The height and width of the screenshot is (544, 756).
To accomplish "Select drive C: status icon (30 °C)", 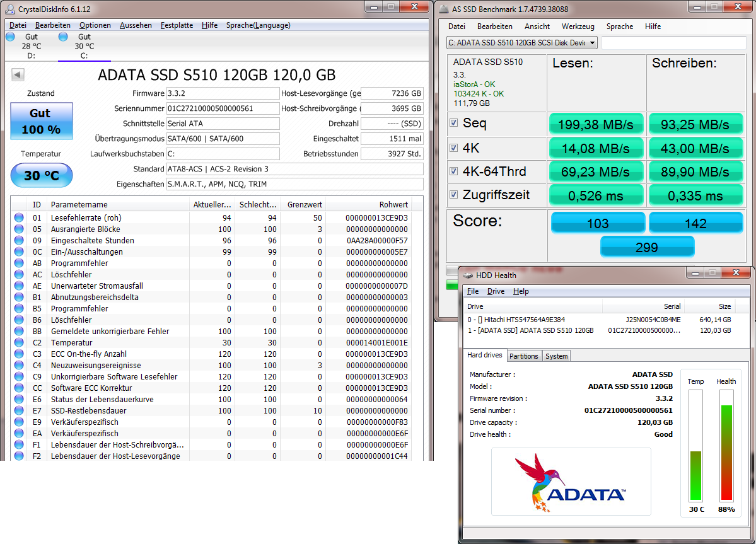I will pos(63,37).
